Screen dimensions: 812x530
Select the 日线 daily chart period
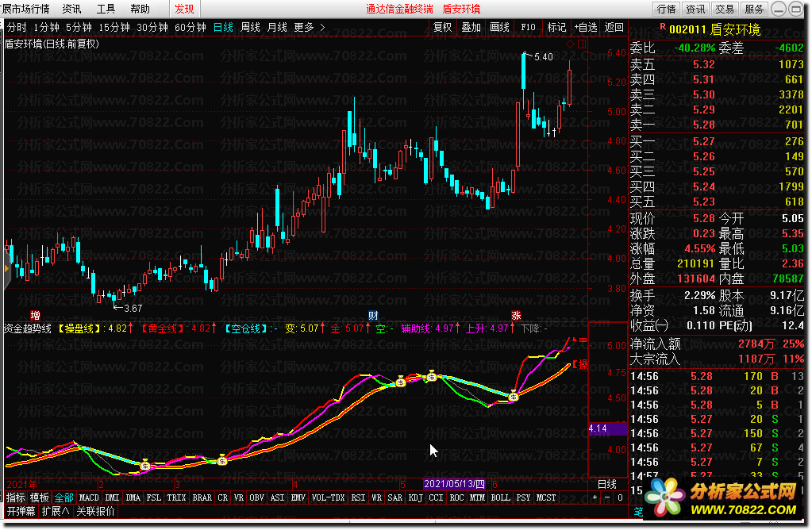click(x=223, y=28)
